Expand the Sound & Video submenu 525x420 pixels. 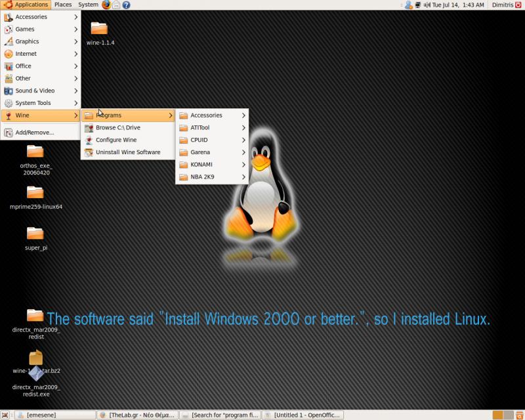(x=41, y=91)
